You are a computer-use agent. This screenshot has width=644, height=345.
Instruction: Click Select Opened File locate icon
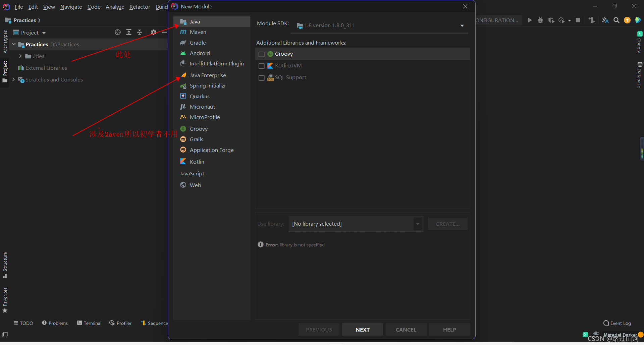coord(118,32)
